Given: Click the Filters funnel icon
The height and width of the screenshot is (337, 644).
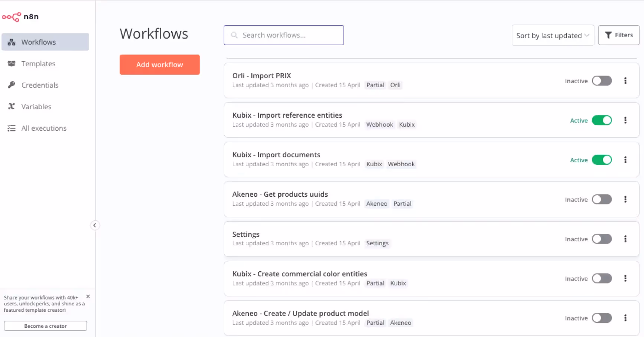Looking at the screenshot, I should (x=608, y=35).
